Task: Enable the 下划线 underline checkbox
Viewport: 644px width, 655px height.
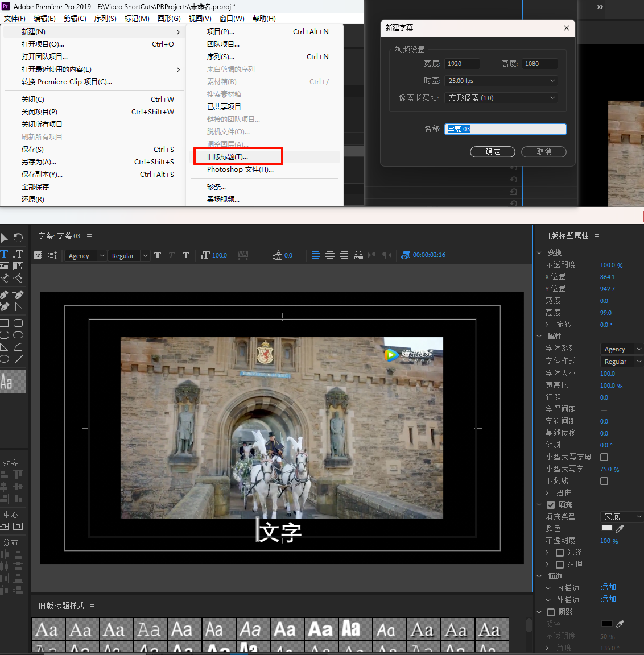Action: (604, 481)
